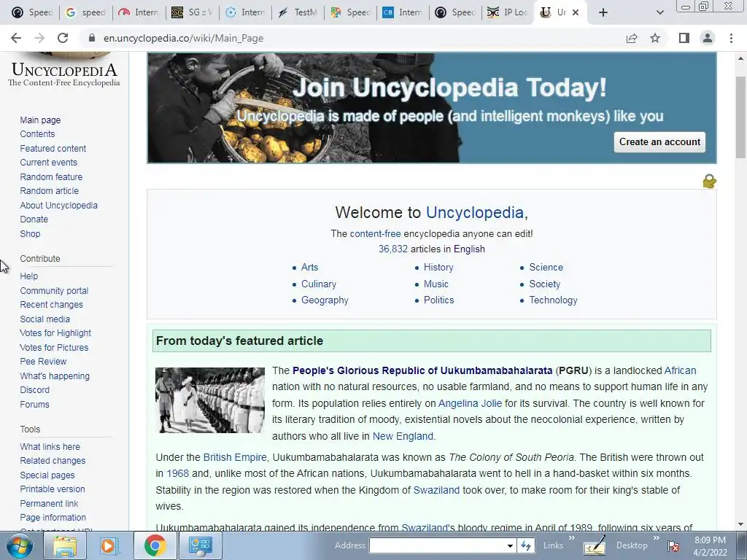The width and height of the screenshot is (747, 560).
Task: Switch to the SG tab
Action: 193,12
